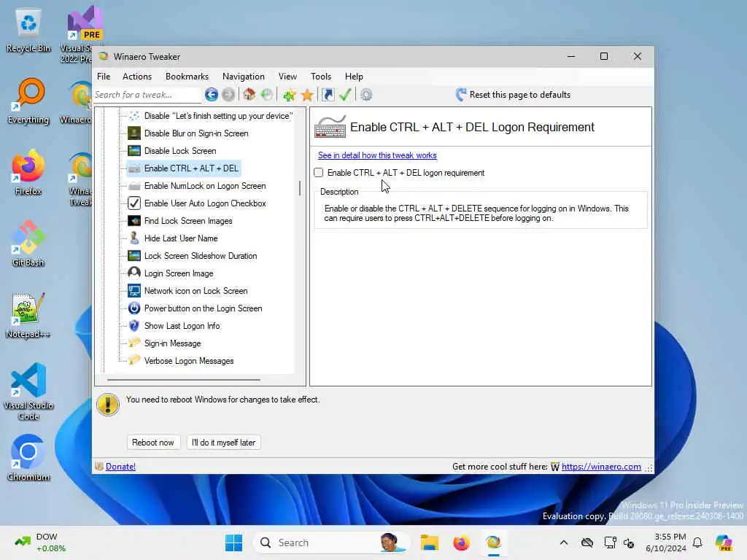Reset this page to defaults
The width and height of the screenshot is (747, 560).
click(x=513, y=95)
